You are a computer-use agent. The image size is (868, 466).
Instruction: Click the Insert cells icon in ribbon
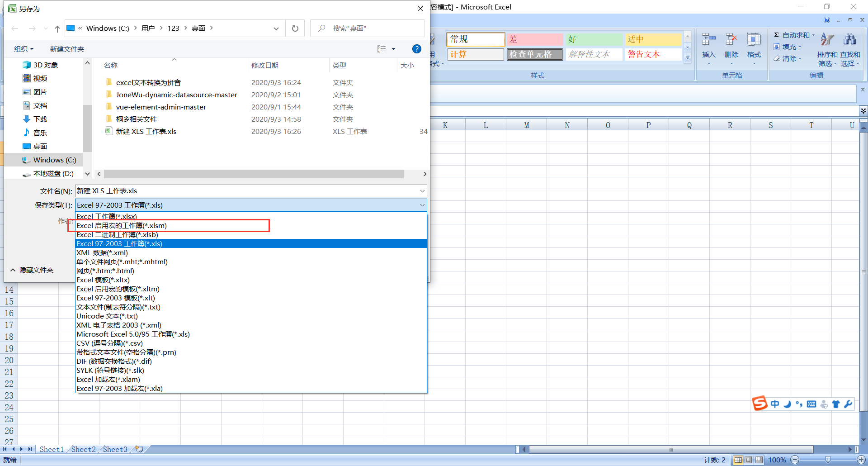tap(708, 40)
